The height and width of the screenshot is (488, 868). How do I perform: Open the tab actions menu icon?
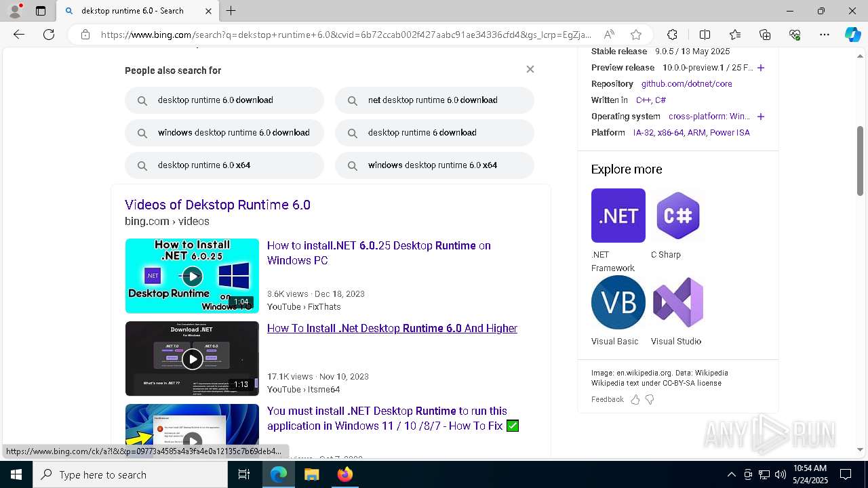(x=41, y=11)
